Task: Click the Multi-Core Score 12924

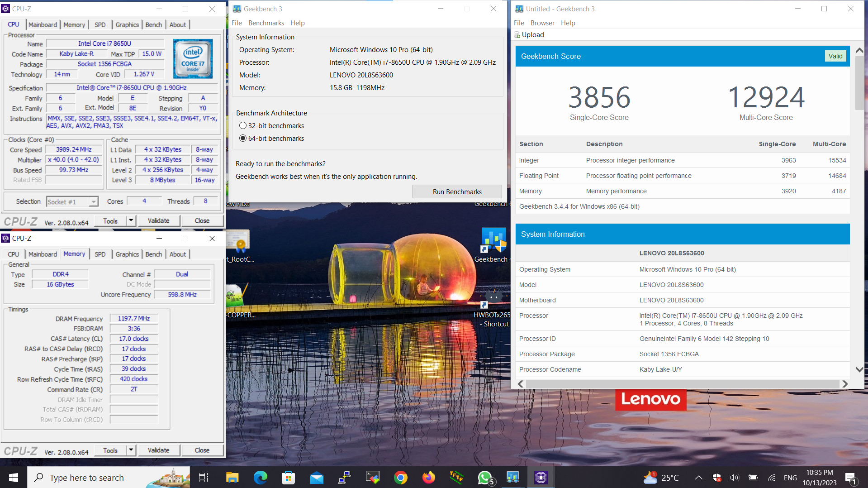Action: tap(766, 97)
